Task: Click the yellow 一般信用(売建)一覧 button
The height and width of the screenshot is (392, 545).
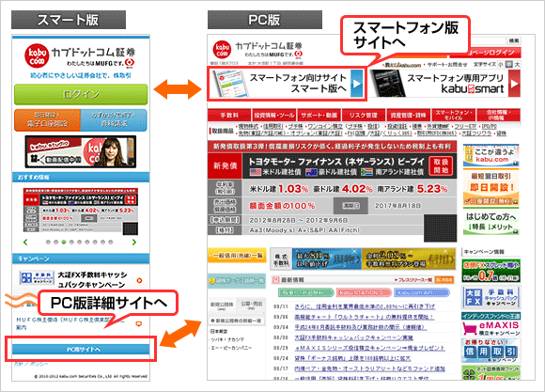Action: pos(237,256)
